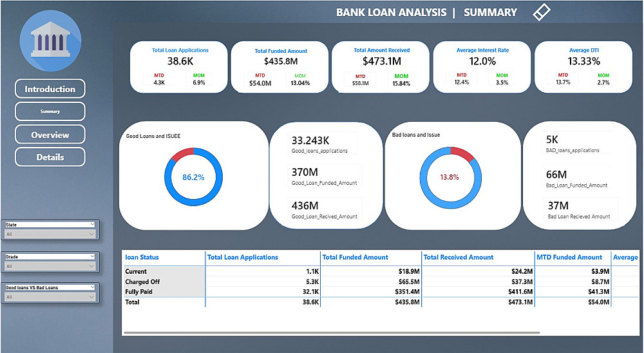Click the 370M Good_Loan_Funded_Amount value
Image resolution: width=644 pixels, height=353 pixels.
click(x=305, y=172)
